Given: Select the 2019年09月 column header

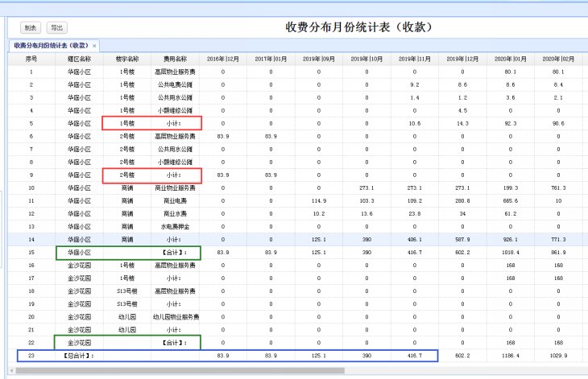Looking at the screenshot, I should [319, 59].
